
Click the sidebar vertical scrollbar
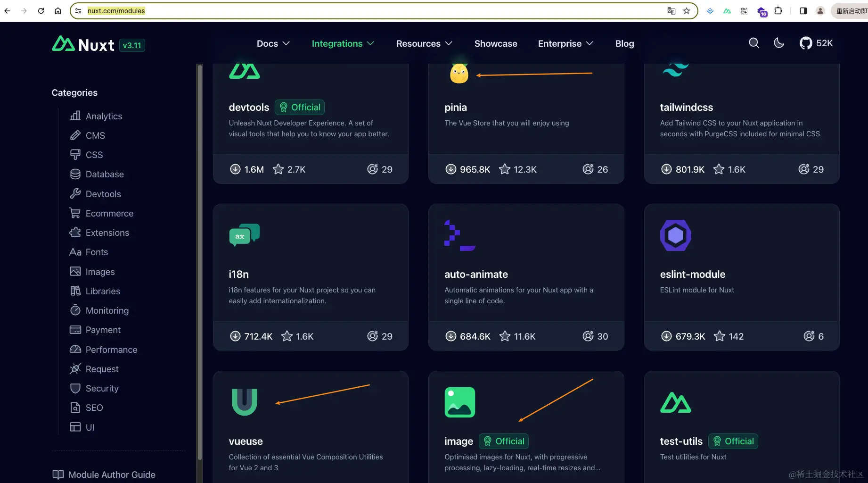pos(200,259)
